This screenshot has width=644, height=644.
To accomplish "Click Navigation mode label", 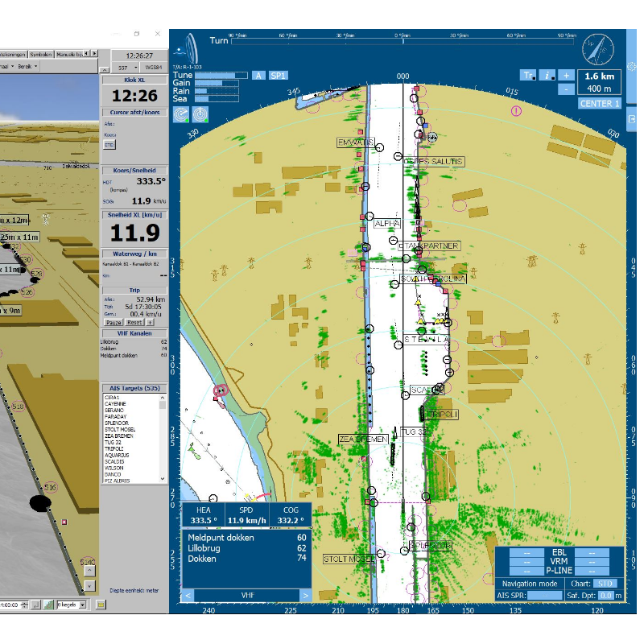I will click(530, 584).
